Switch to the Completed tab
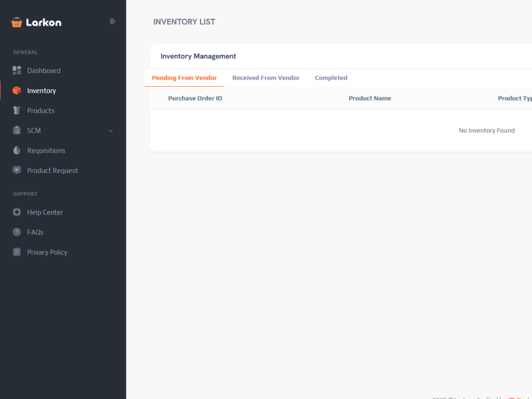Image resolution: width=532 pixels, height=399 pixels. 331,78
